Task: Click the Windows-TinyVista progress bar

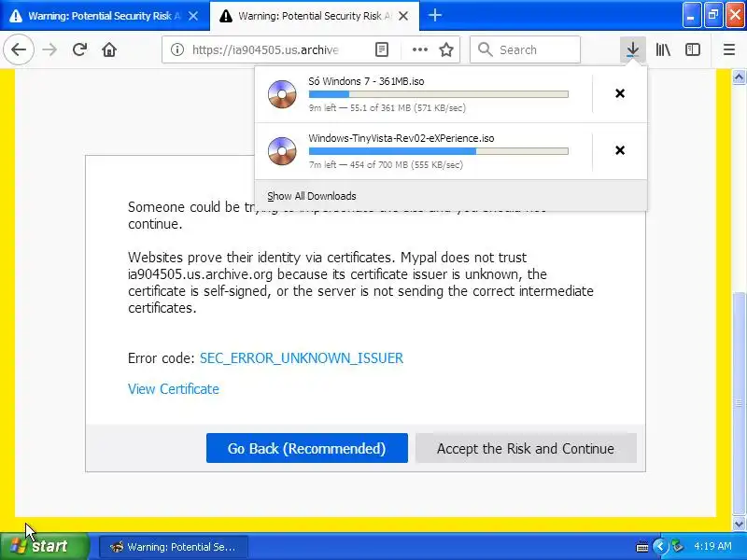Action: pos(438,151)
